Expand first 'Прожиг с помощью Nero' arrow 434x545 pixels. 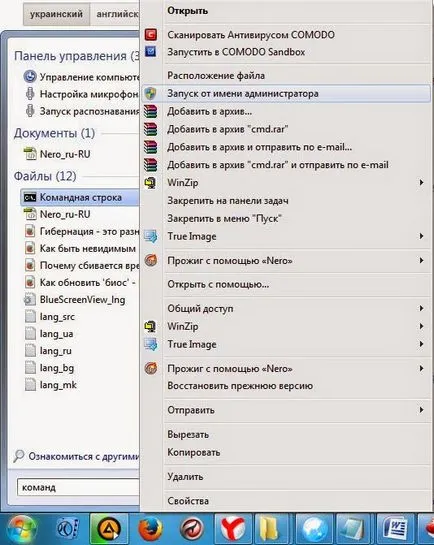(421, 260)
